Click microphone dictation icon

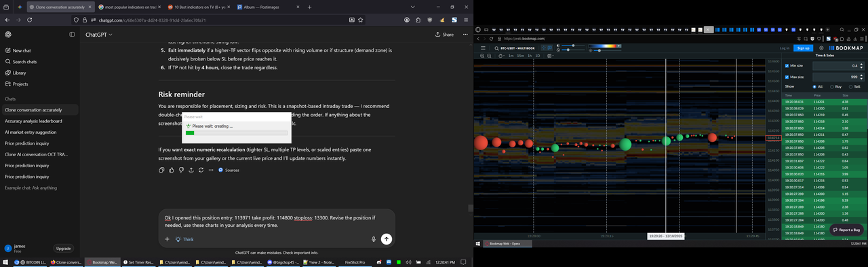pyautogui.click(x=373, y=239)
